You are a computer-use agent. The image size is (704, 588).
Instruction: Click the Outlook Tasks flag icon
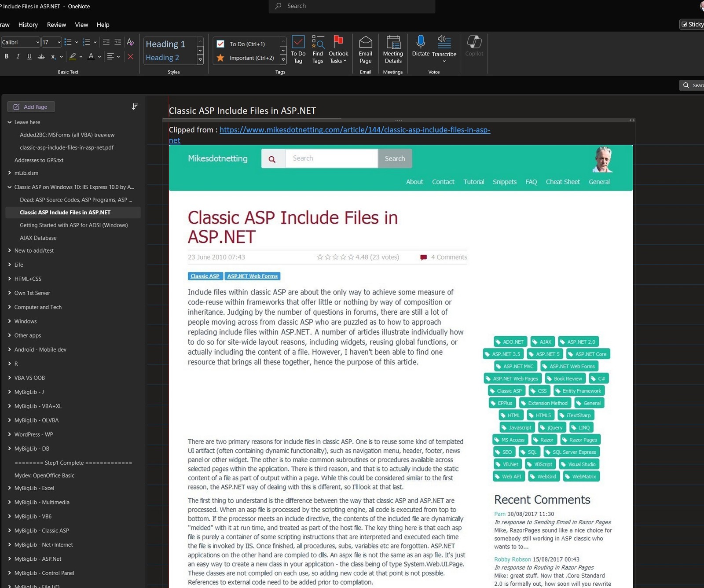pyautogui.click(x=338, y=43)
